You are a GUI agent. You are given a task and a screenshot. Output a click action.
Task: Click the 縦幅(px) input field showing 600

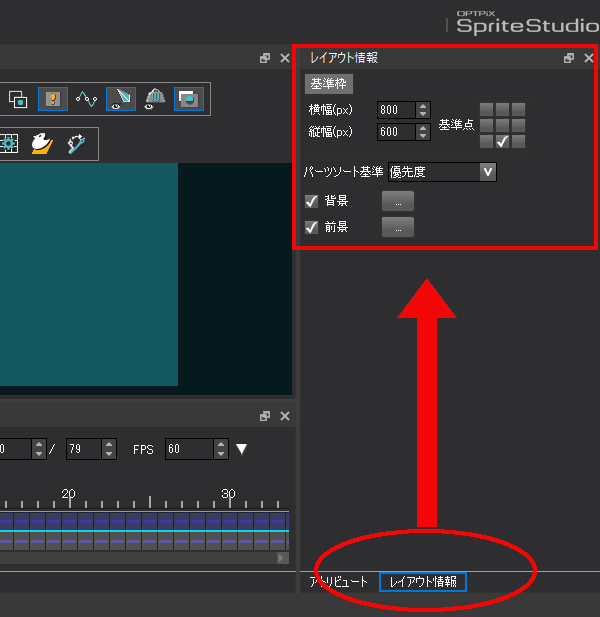click(396, 132)
